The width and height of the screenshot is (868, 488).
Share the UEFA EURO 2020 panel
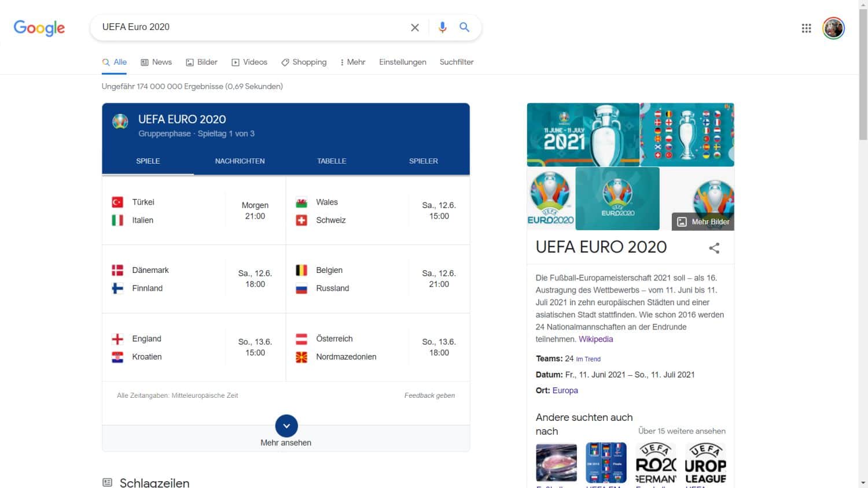tap(714, 248)
